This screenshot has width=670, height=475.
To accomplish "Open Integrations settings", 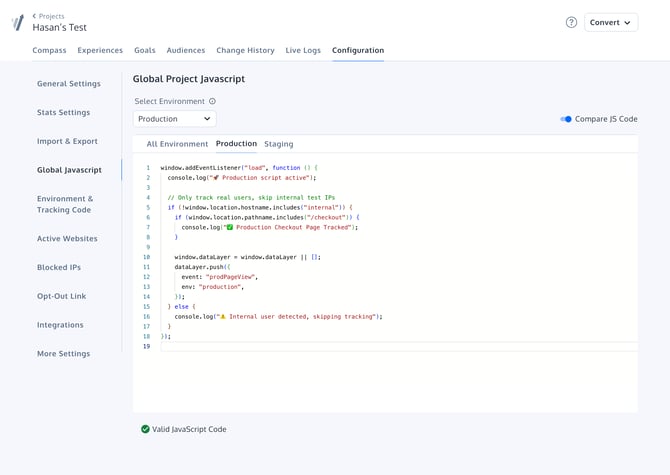I will 60,325.
